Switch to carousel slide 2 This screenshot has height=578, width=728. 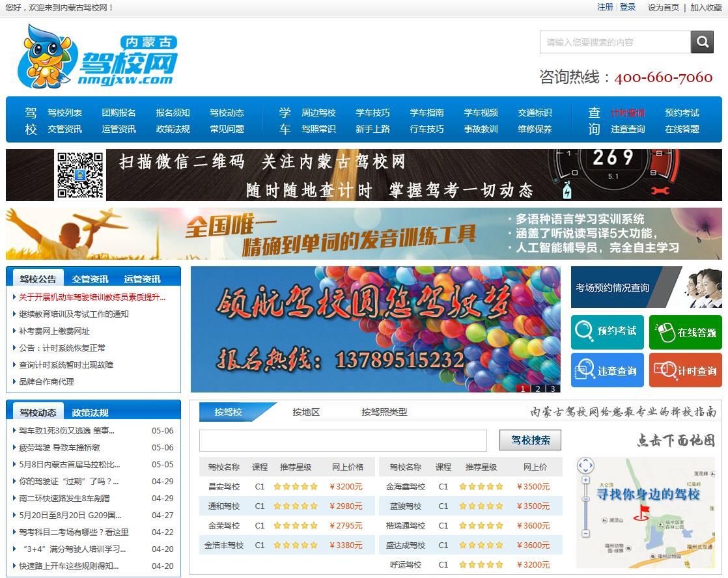point(537,389)
